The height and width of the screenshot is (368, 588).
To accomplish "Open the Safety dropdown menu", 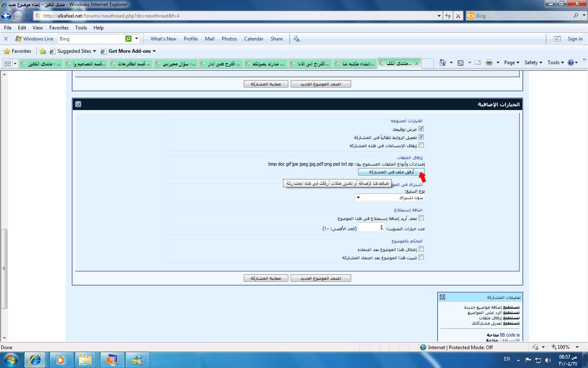I will click(533, 63).
